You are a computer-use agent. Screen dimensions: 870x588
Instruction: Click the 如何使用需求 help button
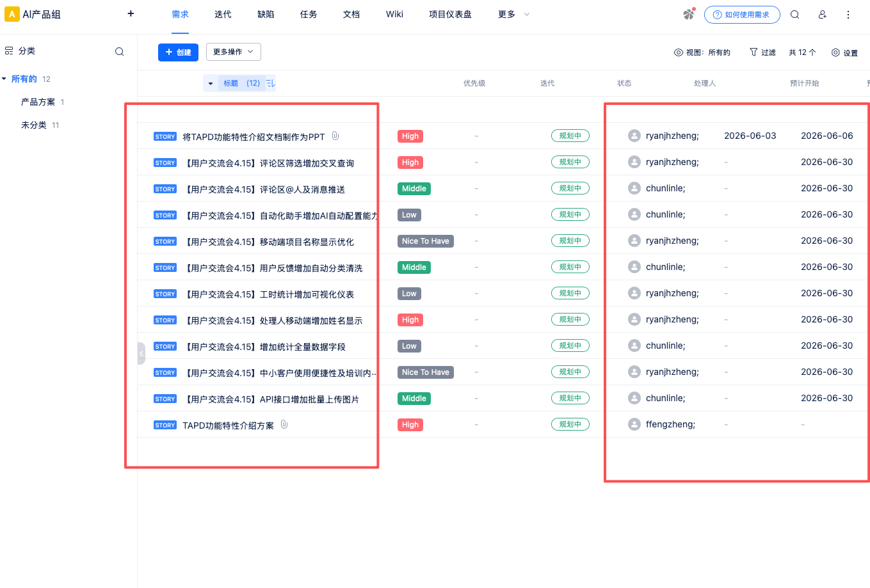point(742,15)
